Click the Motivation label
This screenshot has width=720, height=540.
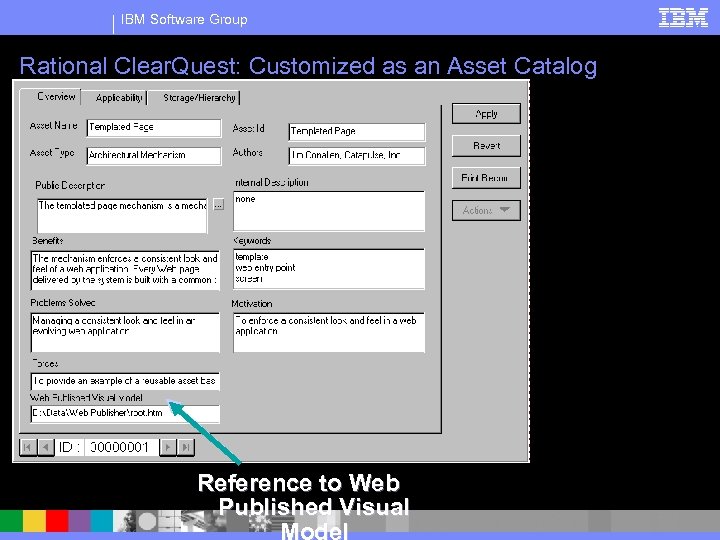pos(252,304)
